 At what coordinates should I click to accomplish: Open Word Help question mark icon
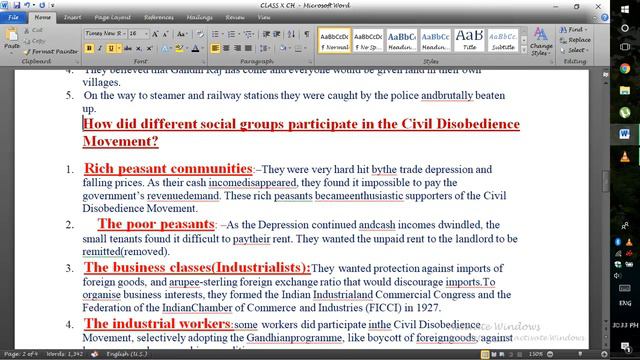coord(604,18)
